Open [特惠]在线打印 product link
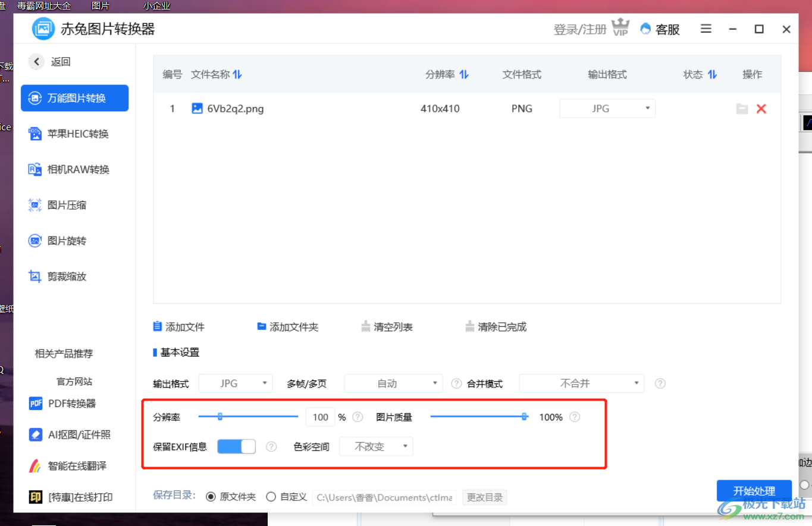The width and height of the screenshot is (812, 526). point(71,497)
